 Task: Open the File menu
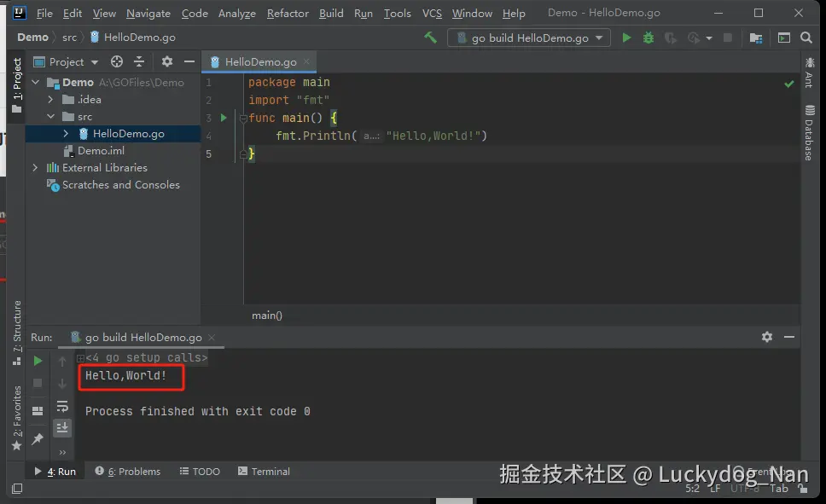tap(44, 13)
